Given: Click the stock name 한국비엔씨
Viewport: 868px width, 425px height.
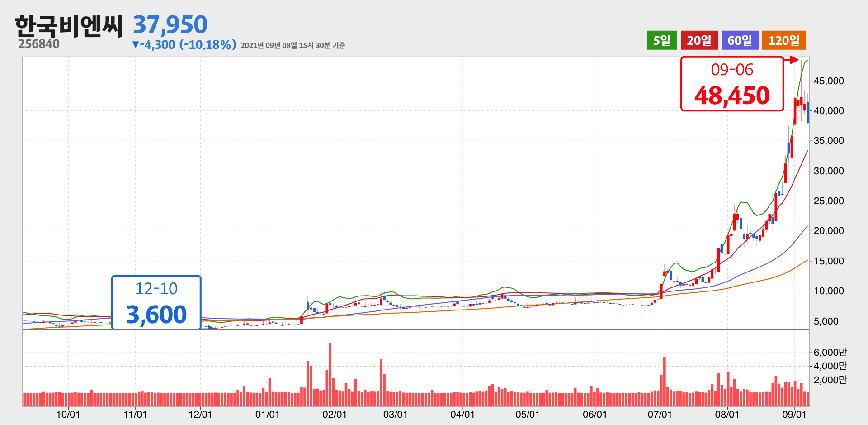Looking at the screenshot, I should coord(69,26).
